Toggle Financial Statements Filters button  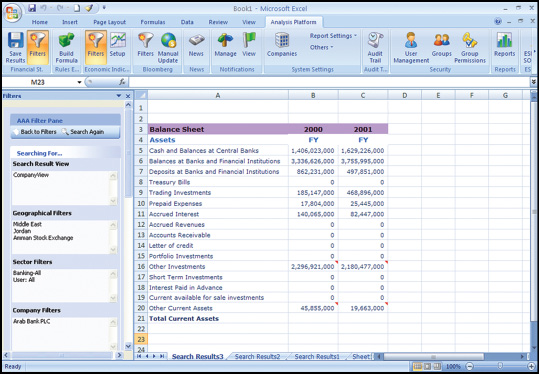pyautogui.click(x=38, y=47)
